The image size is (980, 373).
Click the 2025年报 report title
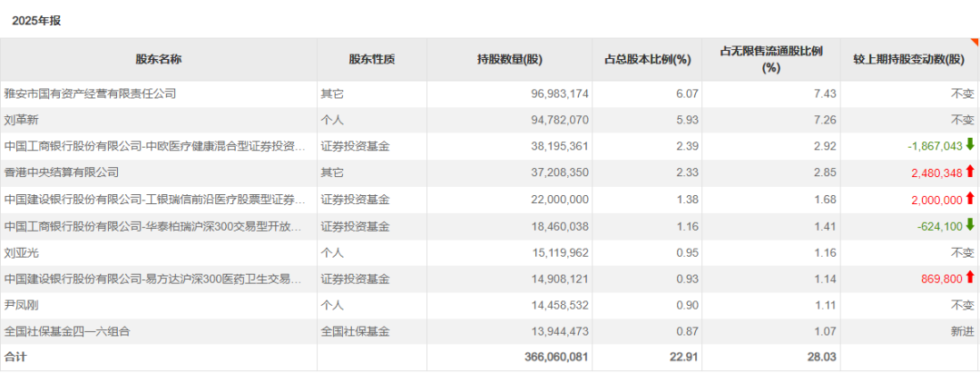pyautogui.click(x=36, y=20)
